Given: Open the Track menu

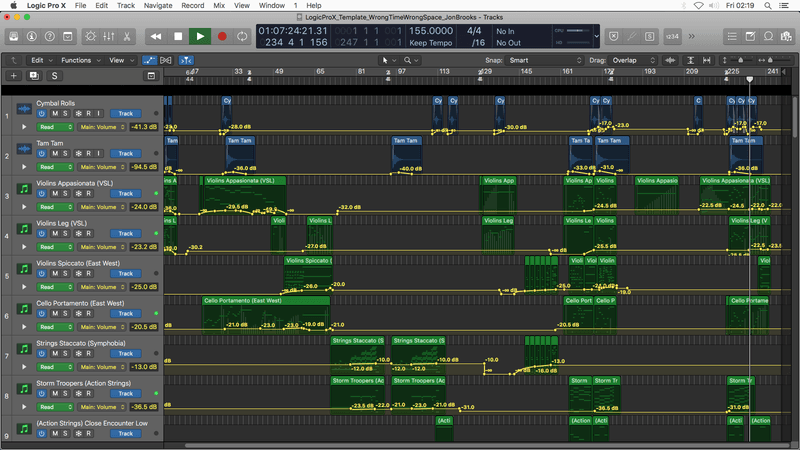Looking at the screenshot, I should click(x=126, y=5).
